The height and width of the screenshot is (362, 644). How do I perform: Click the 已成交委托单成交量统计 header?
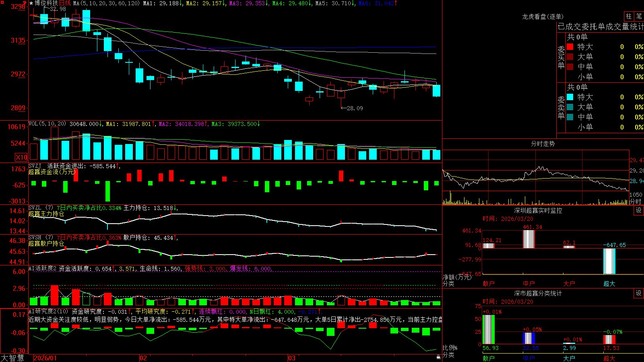click(601, 27)
